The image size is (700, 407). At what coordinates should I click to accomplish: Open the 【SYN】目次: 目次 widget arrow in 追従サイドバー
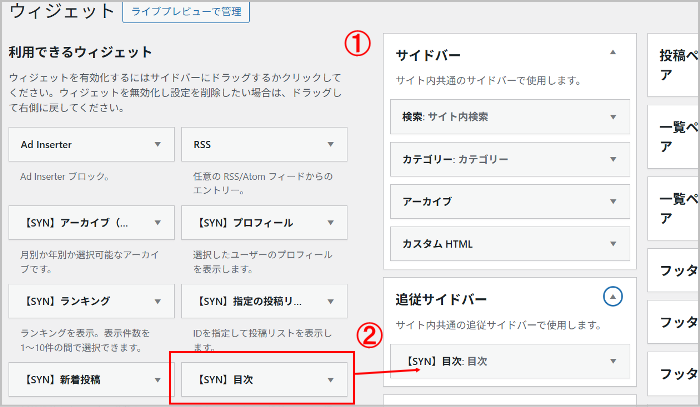tap(613, 361)
